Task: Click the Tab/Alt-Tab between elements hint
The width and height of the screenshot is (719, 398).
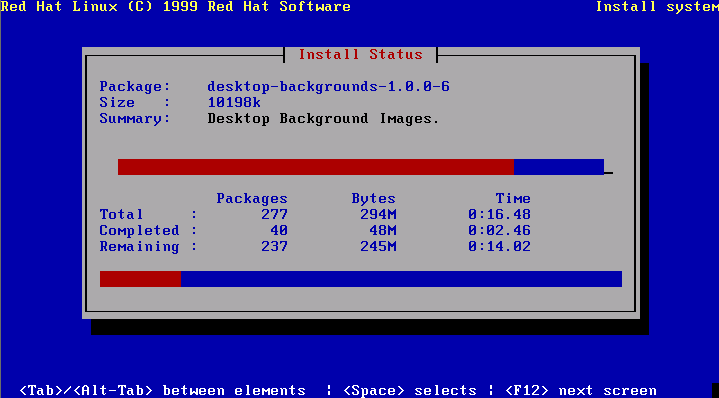Action: coord(162,390)
